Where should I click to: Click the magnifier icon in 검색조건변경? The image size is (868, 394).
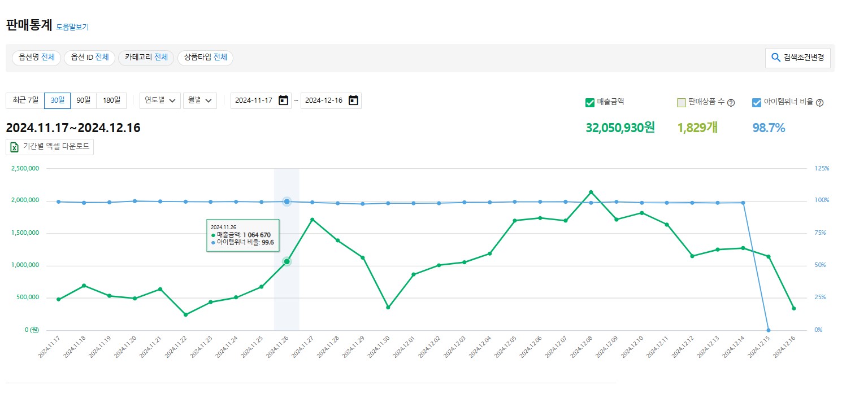(x=776, y=57)
